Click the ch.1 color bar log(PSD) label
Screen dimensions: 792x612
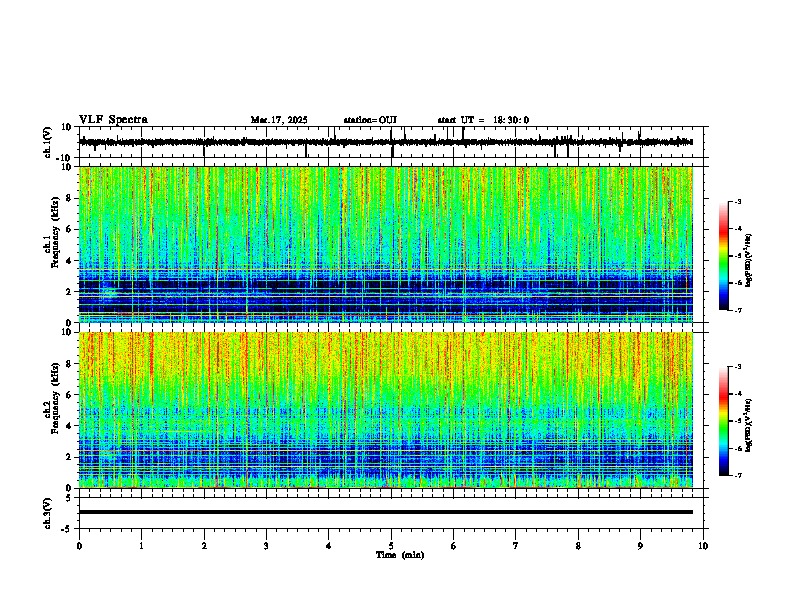(749, 260)
